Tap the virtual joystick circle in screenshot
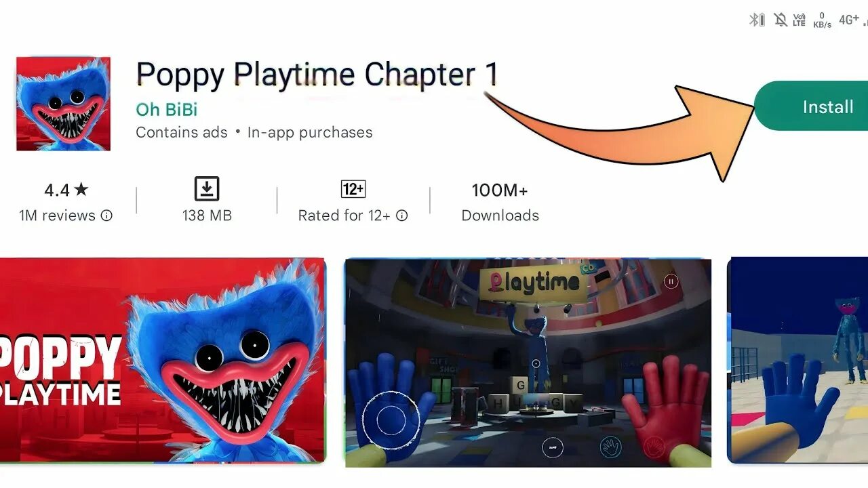Image resolution: width=868 pixels, height=488 pixels. pos(388,420)
